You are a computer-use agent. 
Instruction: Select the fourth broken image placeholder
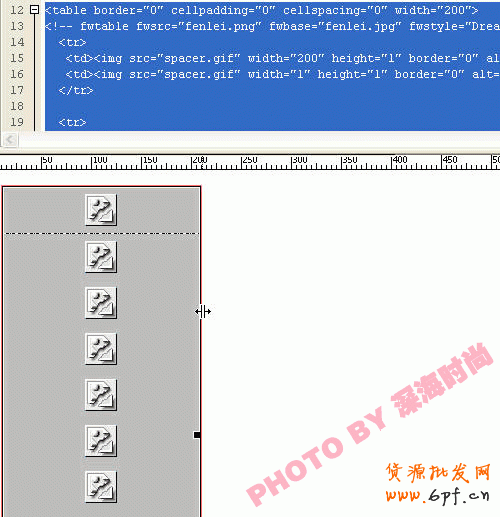tap(101, 349)
